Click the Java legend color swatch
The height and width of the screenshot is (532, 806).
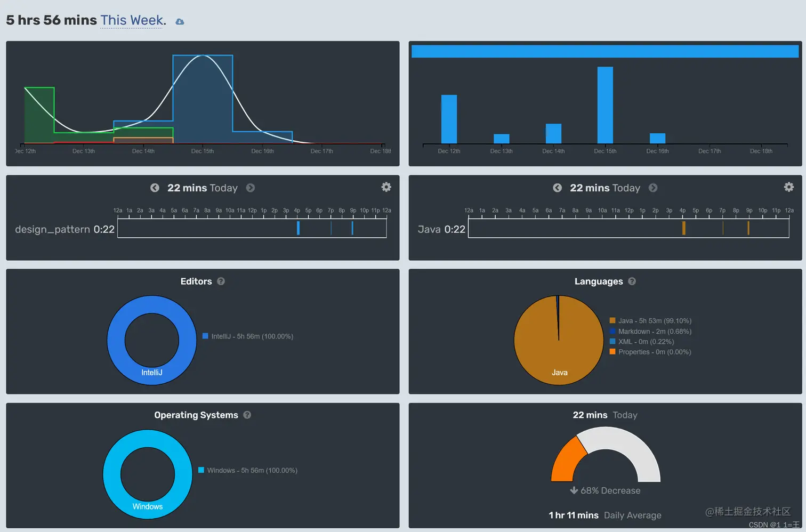[x=612, y=320]
